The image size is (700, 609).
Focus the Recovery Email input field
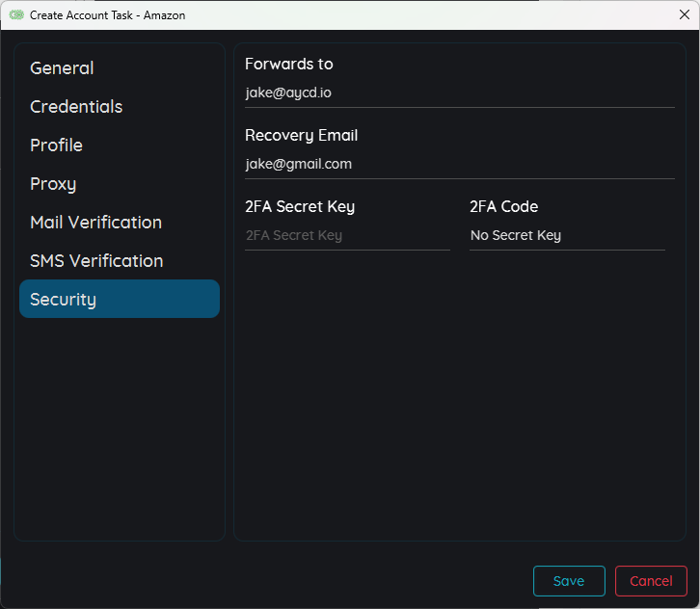click(x=459, y=164)
